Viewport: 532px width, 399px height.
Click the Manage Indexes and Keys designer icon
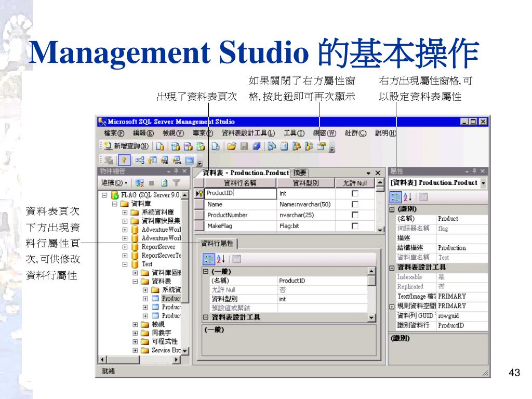tap(152, 160)
